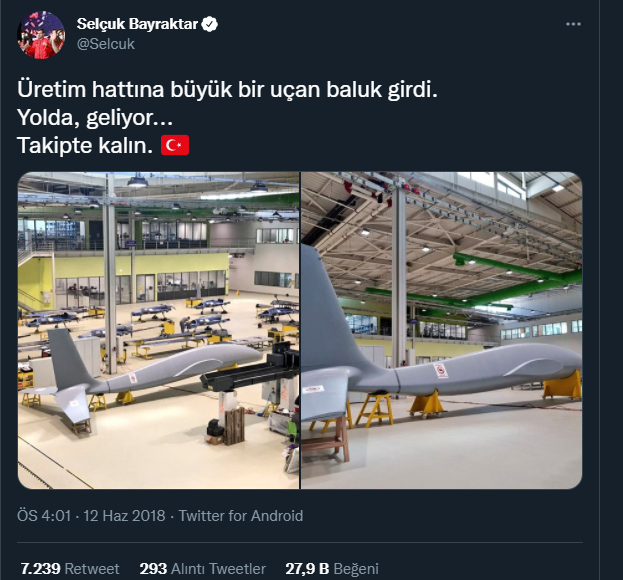View the 293 Alıntı Tweetler list

(x=203, y=568)
